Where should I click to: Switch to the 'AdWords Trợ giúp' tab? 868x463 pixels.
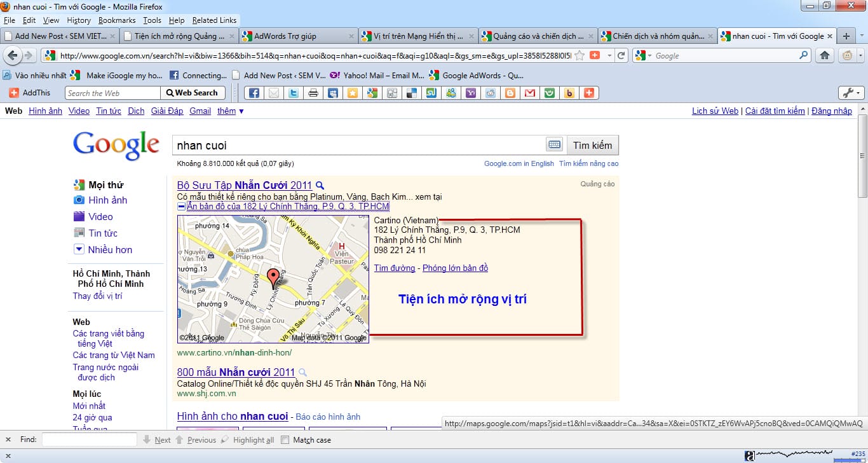pos(298,36)
